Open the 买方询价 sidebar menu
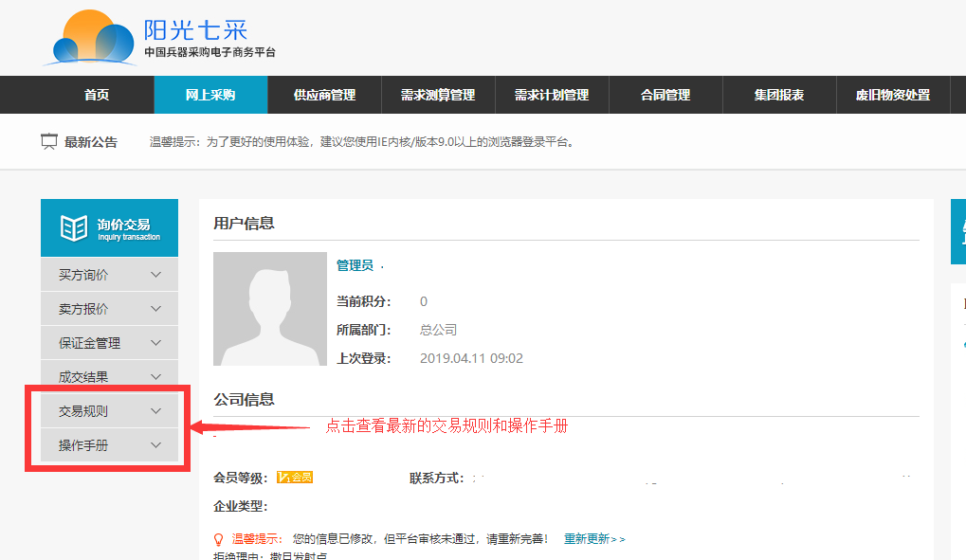This screenshot has width=966, height=560. [110, 275]
